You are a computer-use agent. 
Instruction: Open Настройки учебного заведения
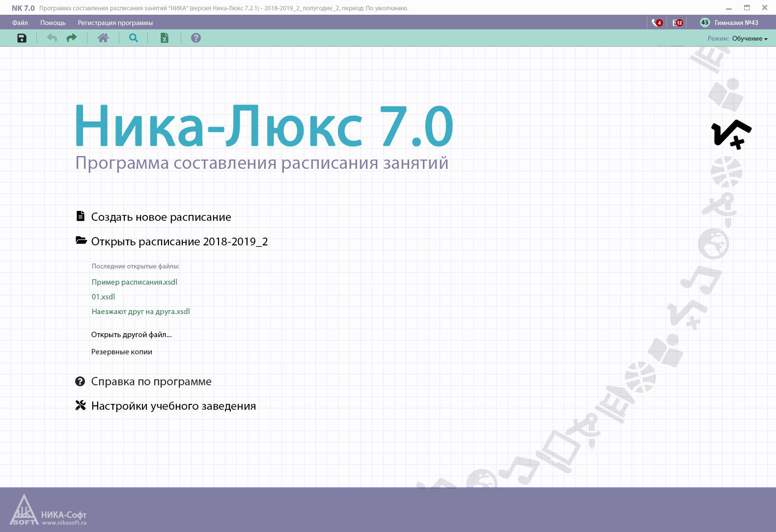[174, 406]
